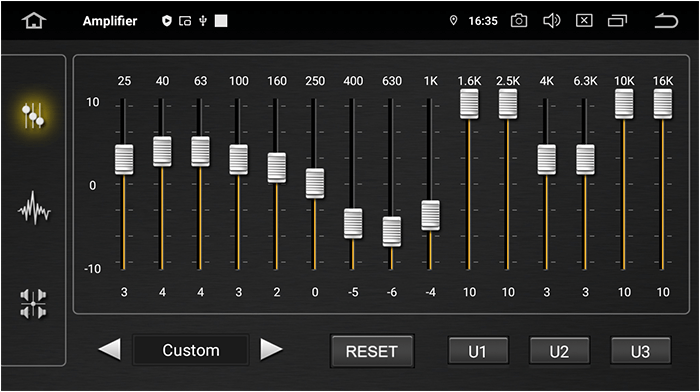
Task: Click the Custom preset name field
Action: point(191,350)
